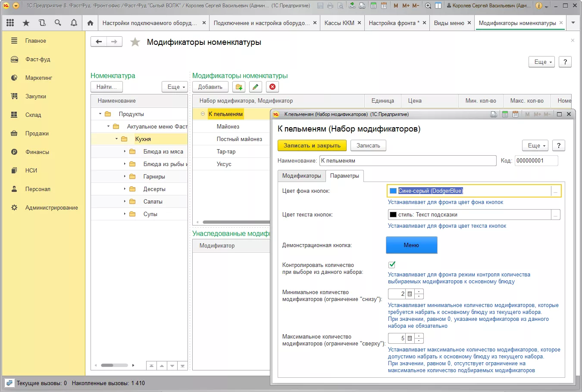Open the button background color picker ellipsis
582x392 pixels.
(556, 191)
